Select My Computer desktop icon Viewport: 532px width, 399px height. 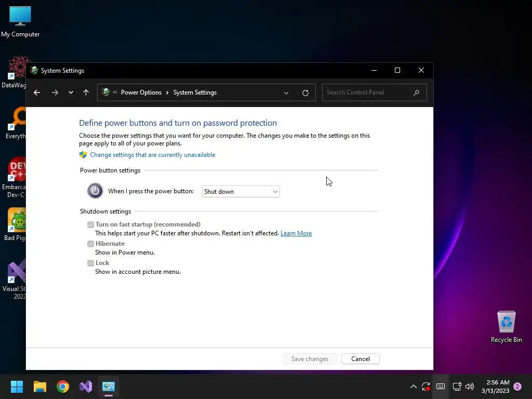coord(20,22)
